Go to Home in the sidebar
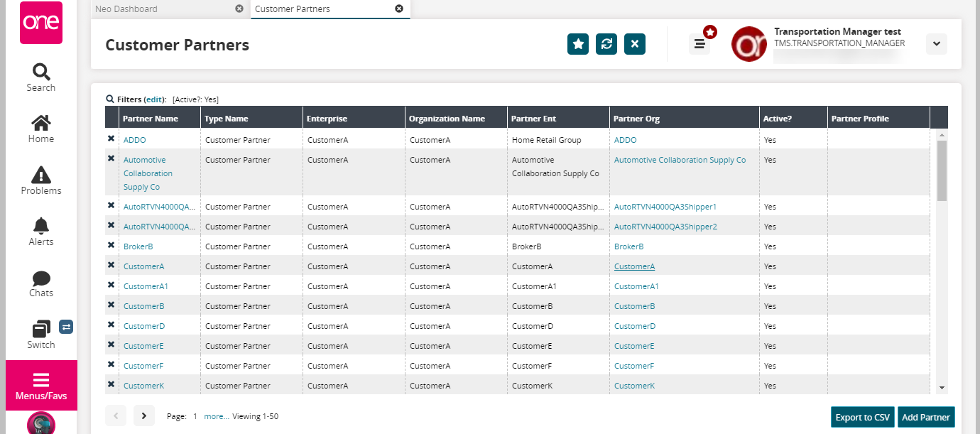The width and height of the screenshot is (980, 434). [x=40, y=124]
